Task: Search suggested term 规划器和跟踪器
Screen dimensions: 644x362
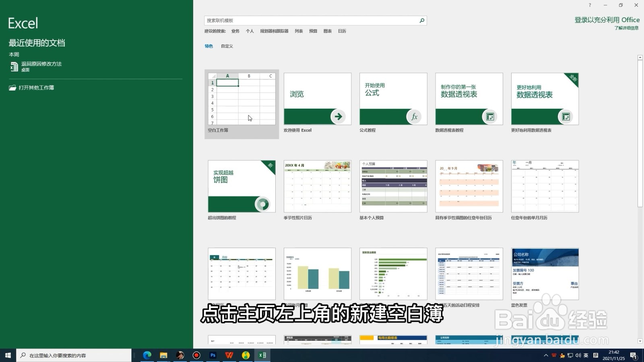Action: click(x=274, y=31)
